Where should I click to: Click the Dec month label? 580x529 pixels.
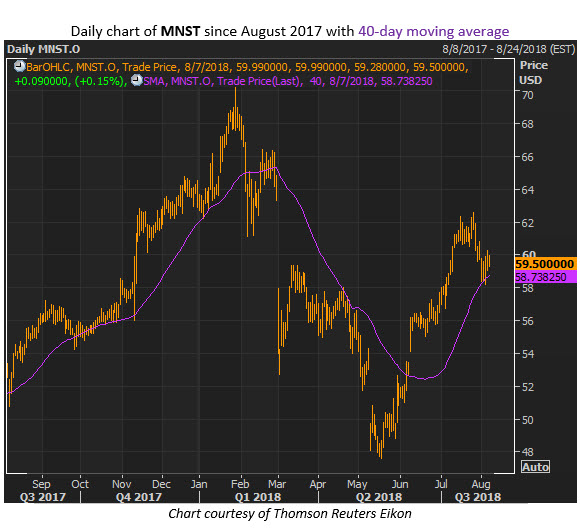tap(162, 484)
